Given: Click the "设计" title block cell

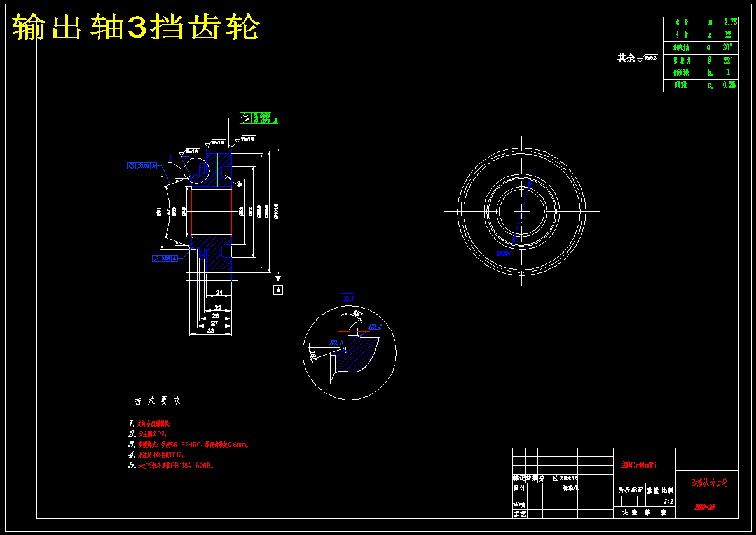Looking at the screenshot, I should (519, 488).
